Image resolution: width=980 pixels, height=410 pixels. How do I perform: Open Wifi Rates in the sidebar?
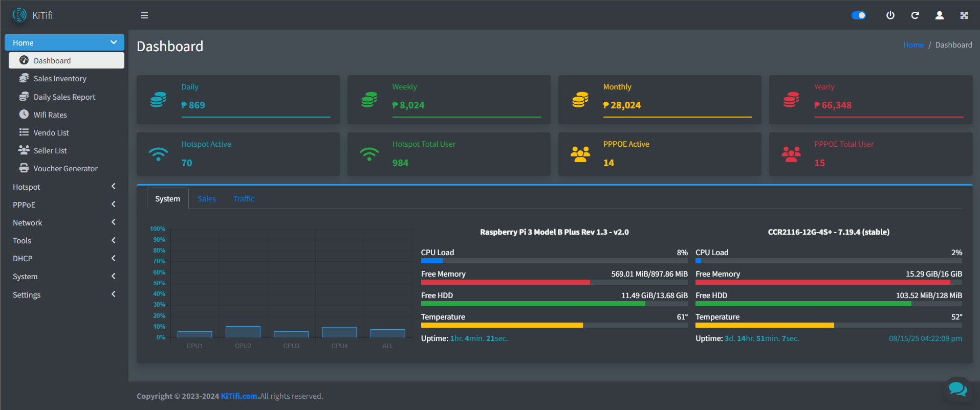[50, 115]
